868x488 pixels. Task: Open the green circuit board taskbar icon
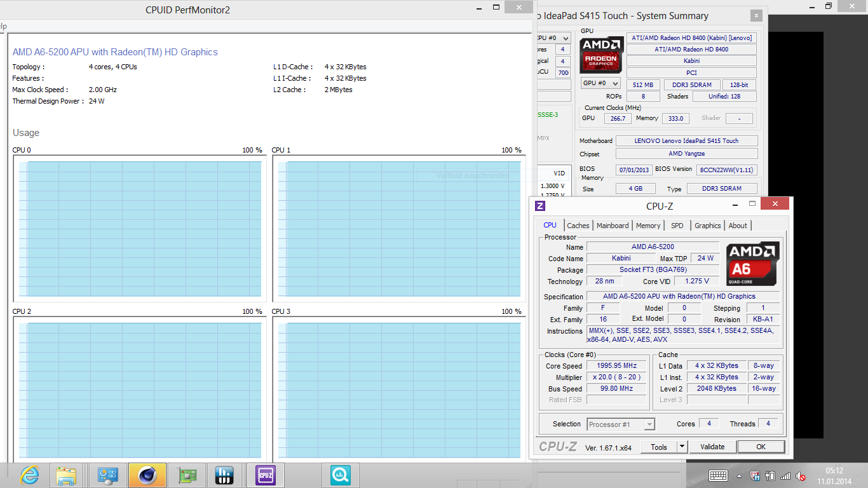coord(186,475)
